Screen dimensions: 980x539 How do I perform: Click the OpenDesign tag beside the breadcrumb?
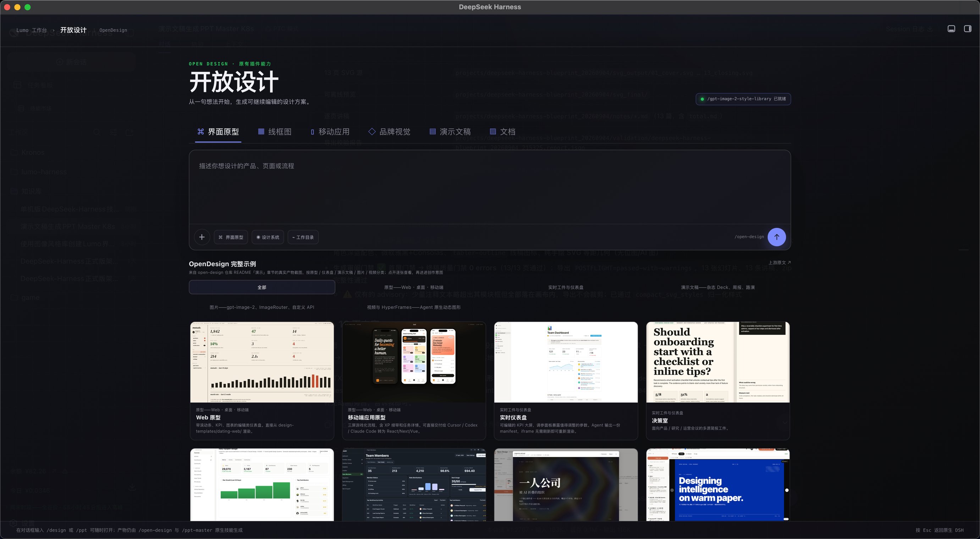[x=113, y=30]
